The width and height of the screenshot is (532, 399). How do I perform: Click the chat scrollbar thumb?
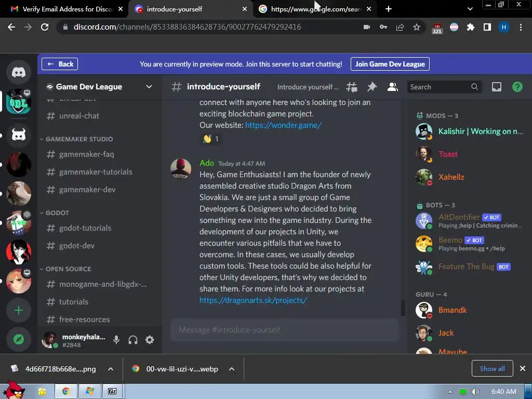(x=403, y=308)
